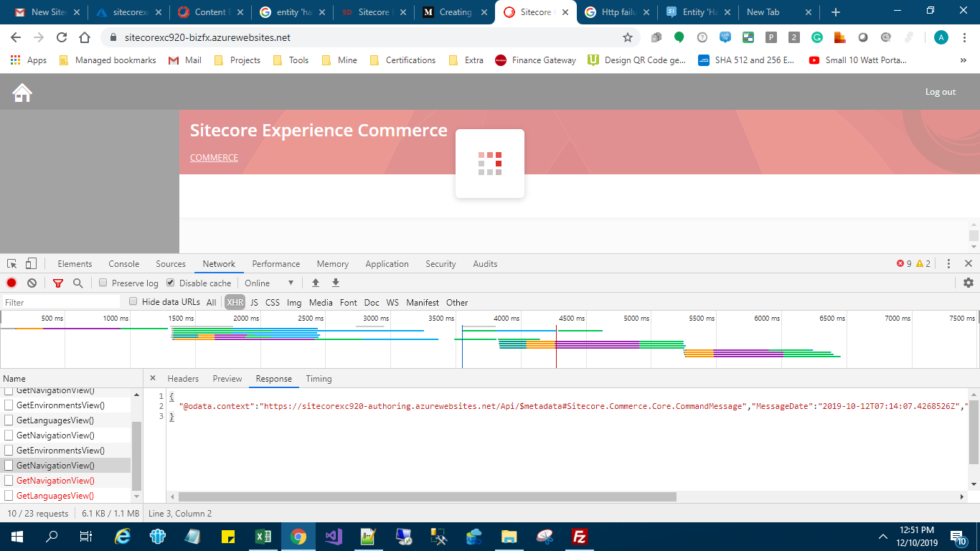Switch to the Console panel
The width and height of the screenshot is (980, 551).
[x=124, y=263]
